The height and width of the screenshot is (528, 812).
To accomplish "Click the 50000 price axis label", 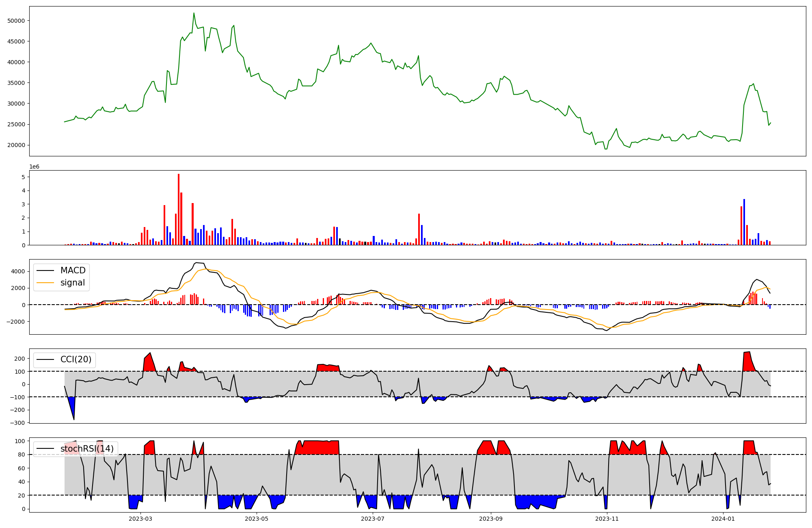I will [x=16, y=21].
